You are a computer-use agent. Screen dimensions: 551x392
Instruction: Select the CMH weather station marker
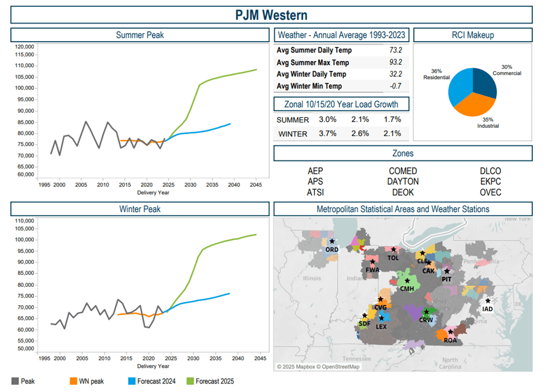tap(407, 281)
